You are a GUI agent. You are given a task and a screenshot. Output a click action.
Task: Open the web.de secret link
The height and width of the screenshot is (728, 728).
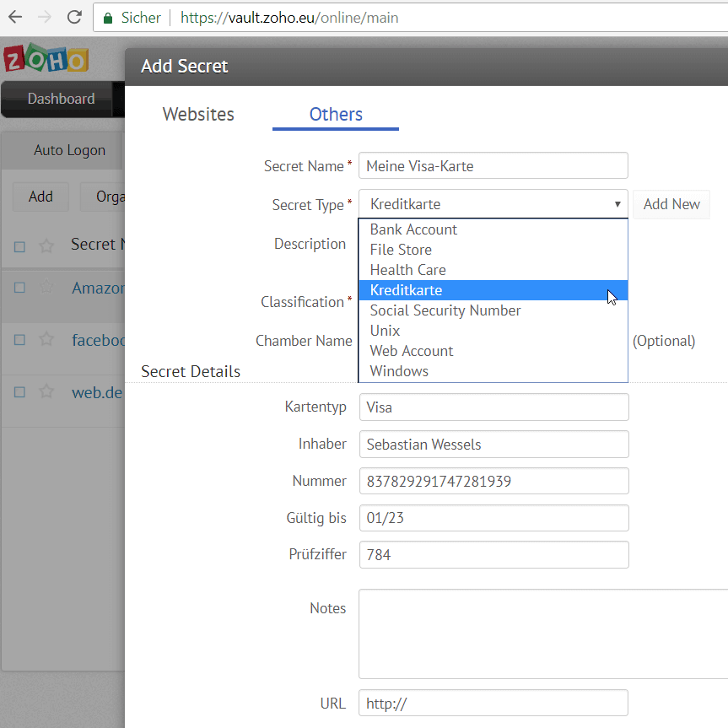click(x=97, y=393)
